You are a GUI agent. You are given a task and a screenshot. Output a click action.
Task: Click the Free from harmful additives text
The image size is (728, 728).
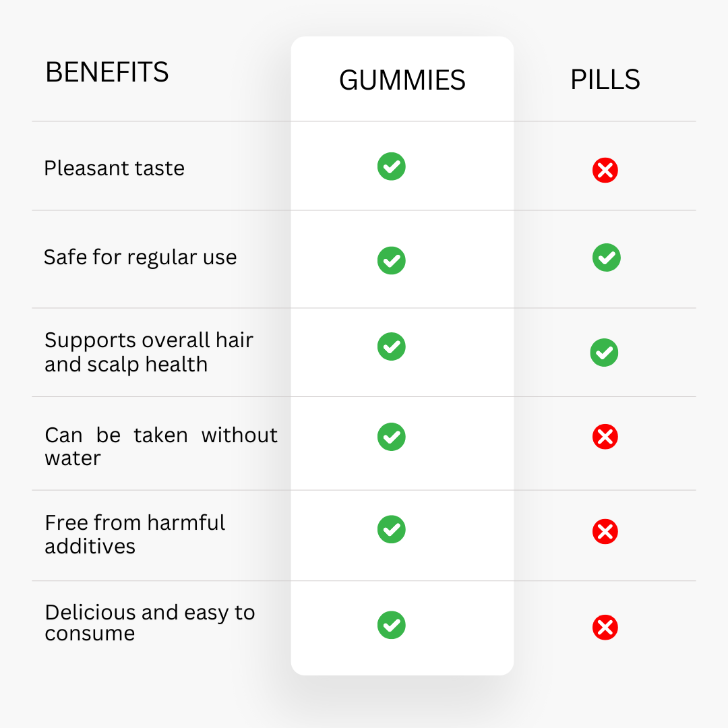[135, 535]
